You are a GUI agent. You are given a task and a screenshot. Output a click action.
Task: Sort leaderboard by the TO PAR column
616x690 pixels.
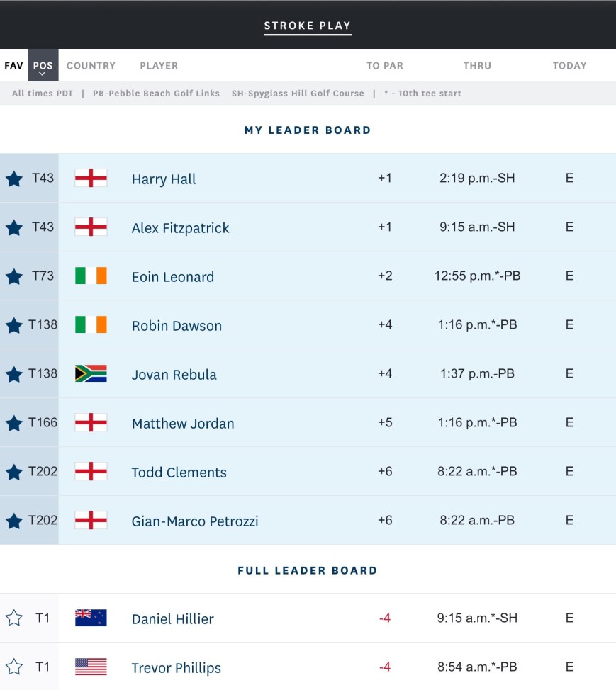pyautogui.click(x=384, y=66)
